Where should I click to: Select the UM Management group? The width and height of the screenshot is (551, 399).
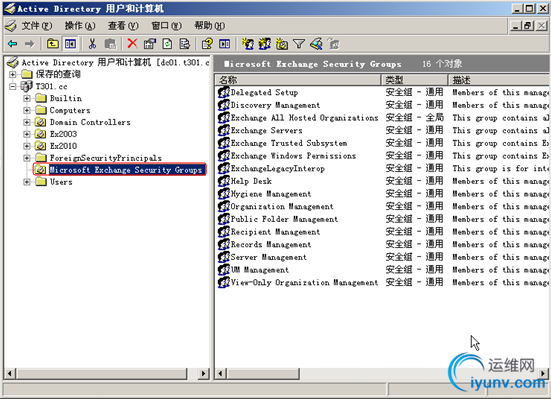pyautogui.click(x=260, y=270)
